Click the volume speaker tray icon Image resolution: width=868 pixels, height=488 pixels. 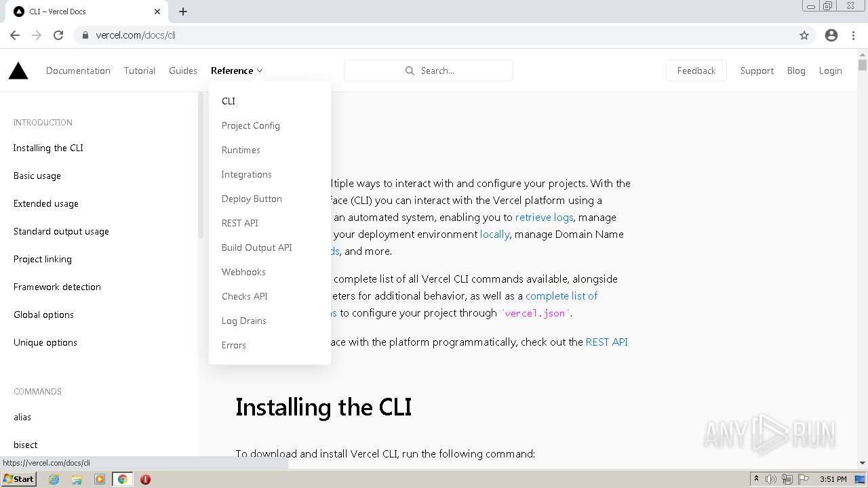[x=771, y=479]
